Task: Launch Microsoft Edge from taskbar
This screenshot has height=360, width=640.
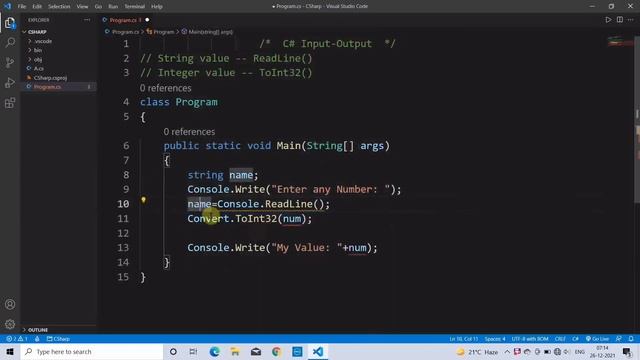Action: tap(214, 351)
